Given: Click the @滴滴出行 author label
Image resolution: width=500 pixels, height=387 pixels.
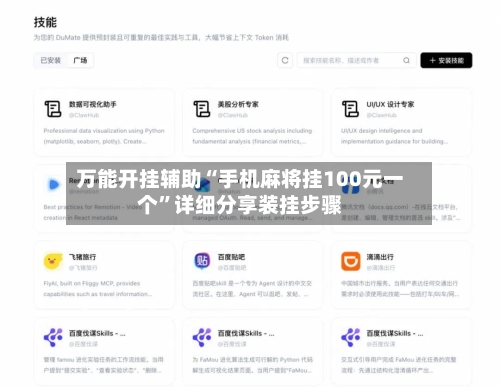Looking at the screenshot, I should 381,268.
